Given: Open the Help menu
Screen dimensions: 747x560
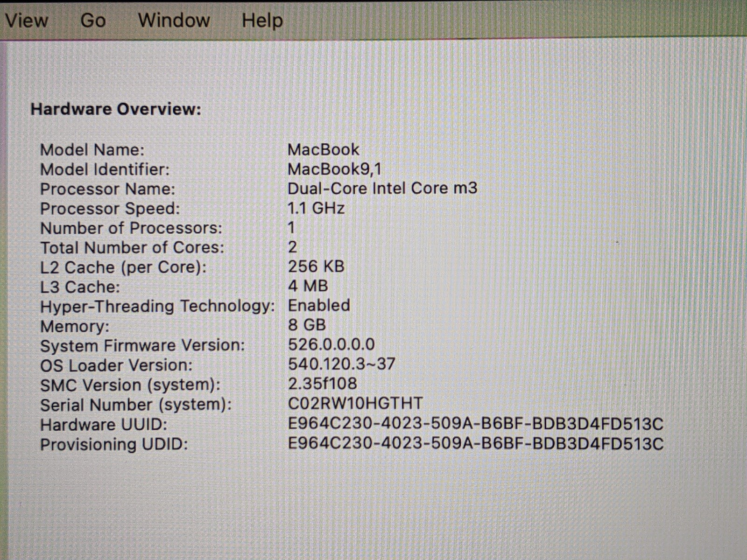Looking at the screenshot, I should tap(262, 21).
